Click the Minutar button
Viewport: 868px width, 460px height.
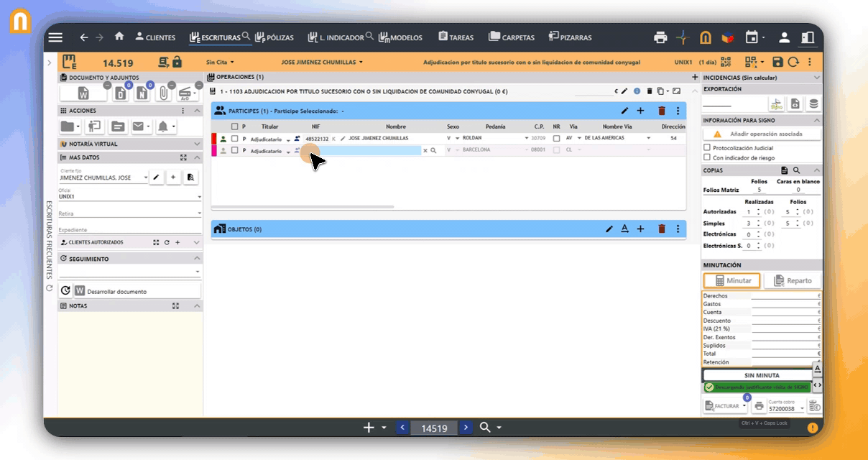731,281
